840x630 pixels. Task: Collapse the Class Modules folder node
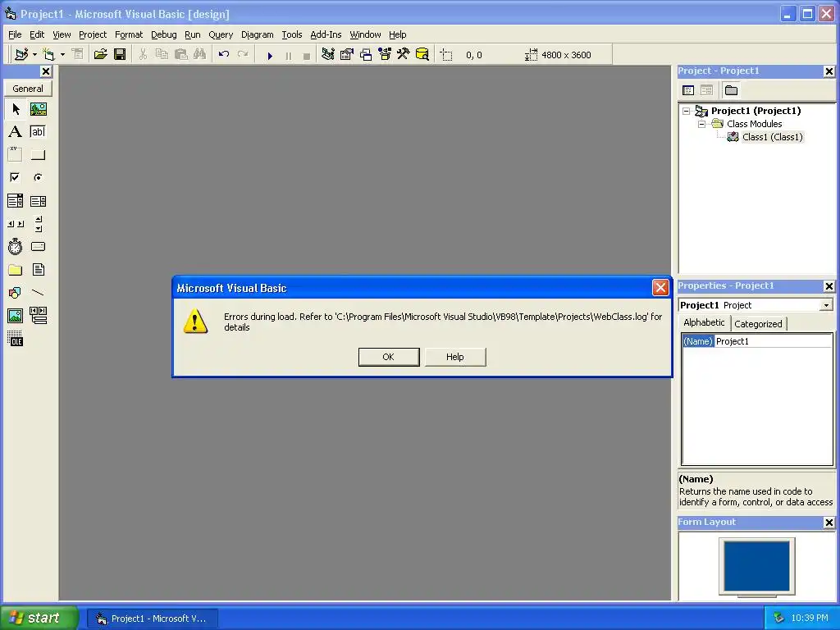[701, 125]
